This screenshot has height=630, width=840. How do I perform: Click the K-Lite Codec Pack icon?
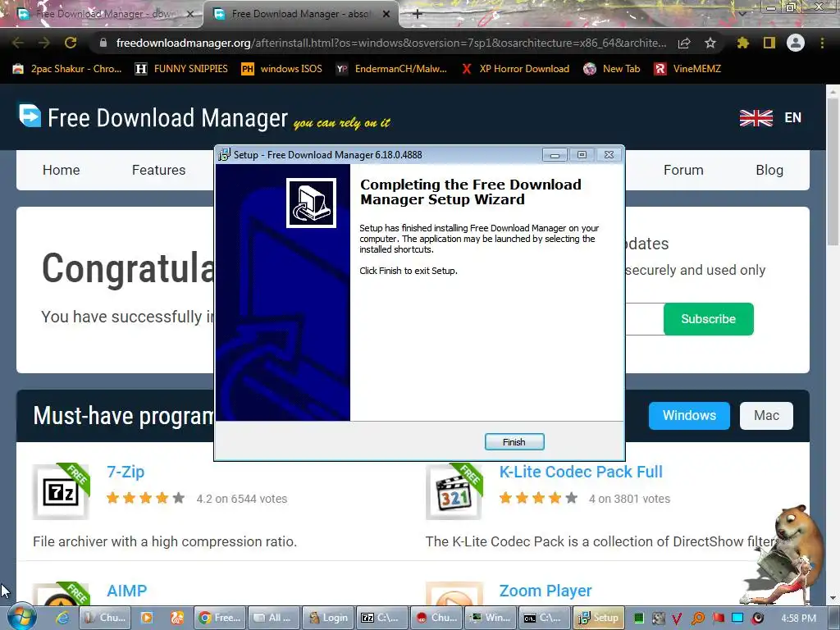pos(454,491)
